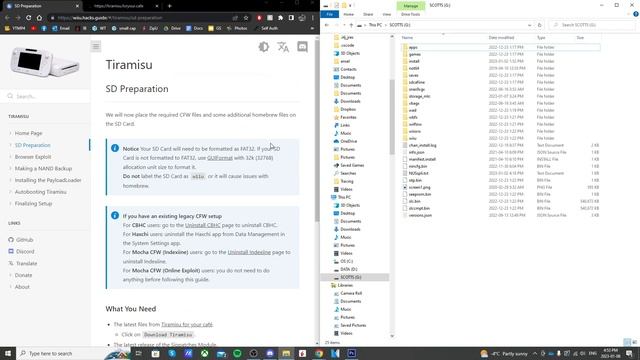Image resolution: width=640 pixels, height=360 pixels.
Task: Open Making a NAND Backup sidebar page
Action: pyautogui.click(x=43, y=168)
